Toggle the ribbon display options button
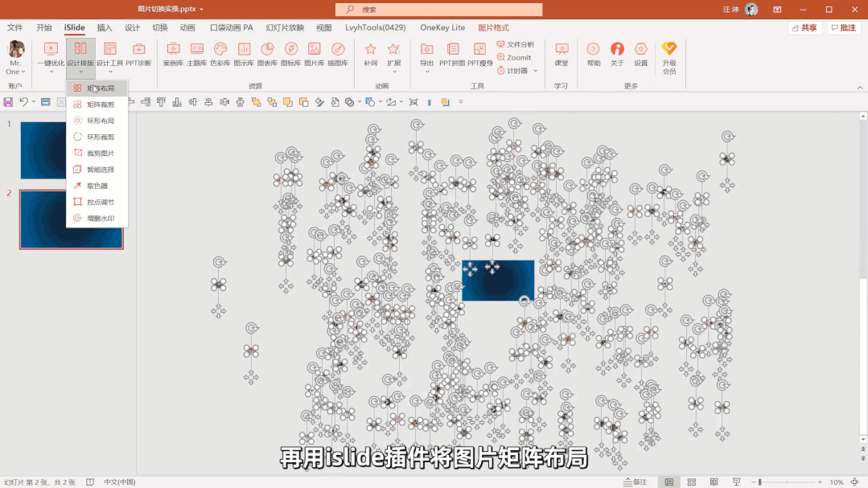868x488 pixels. [777, 10]
